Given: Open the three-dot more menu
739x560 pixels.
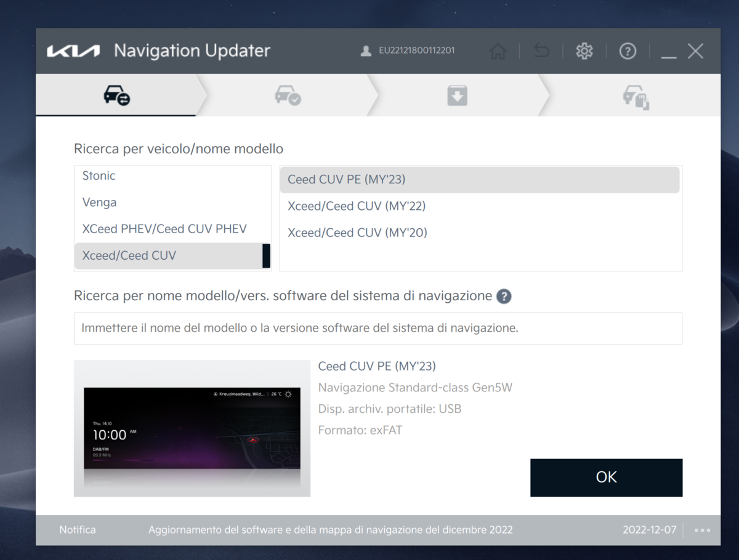Looking at the screenshot, I should coord(702,530).
